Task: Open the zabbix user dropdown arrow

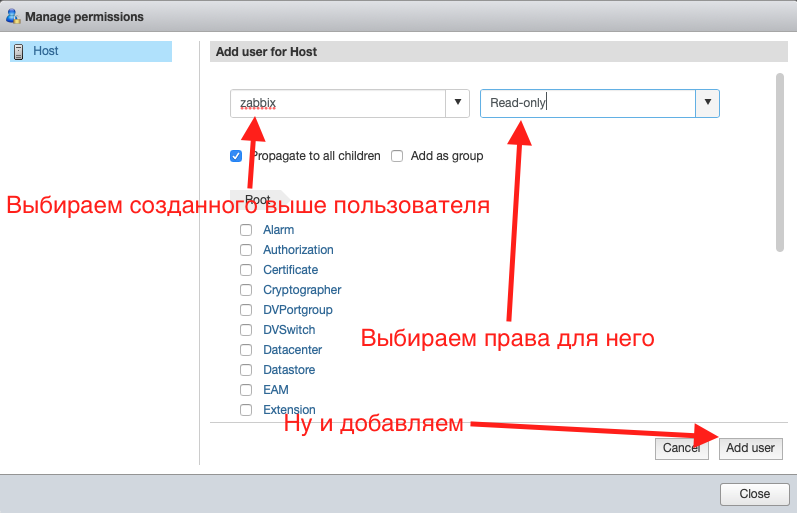Action: 457,103
